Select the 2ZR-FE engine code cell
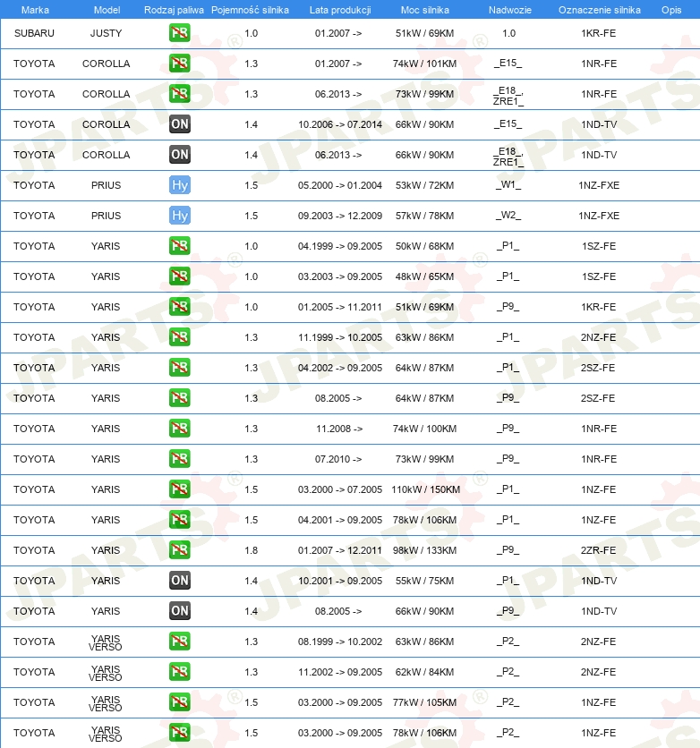Image resolution: width=700 pixels, height=748 pixels. 598,550
